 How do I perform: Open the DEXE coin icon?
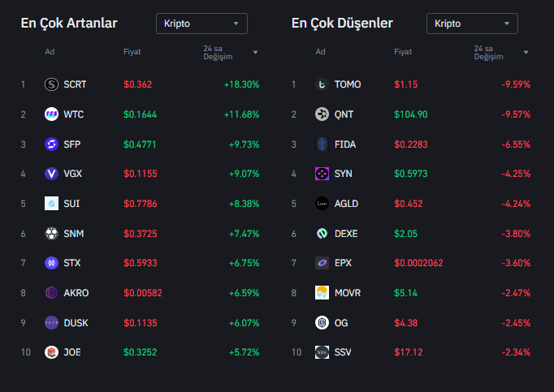point(322,234)
